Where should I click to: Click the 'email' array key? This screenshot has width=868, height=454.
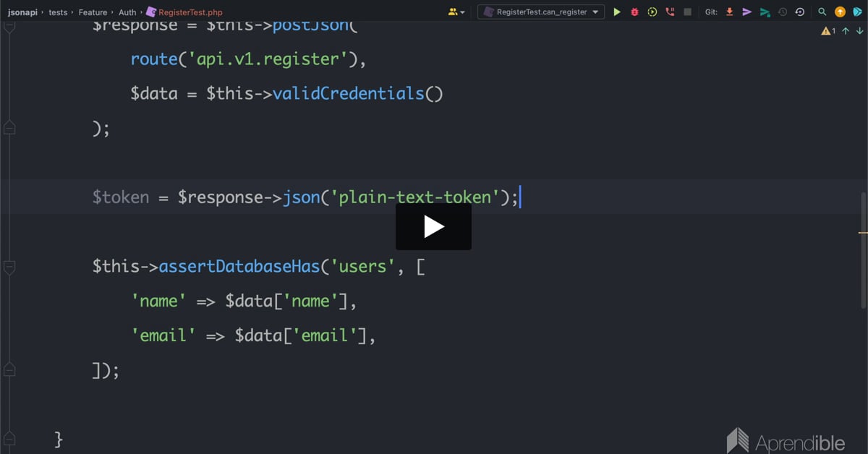[163, 336]
